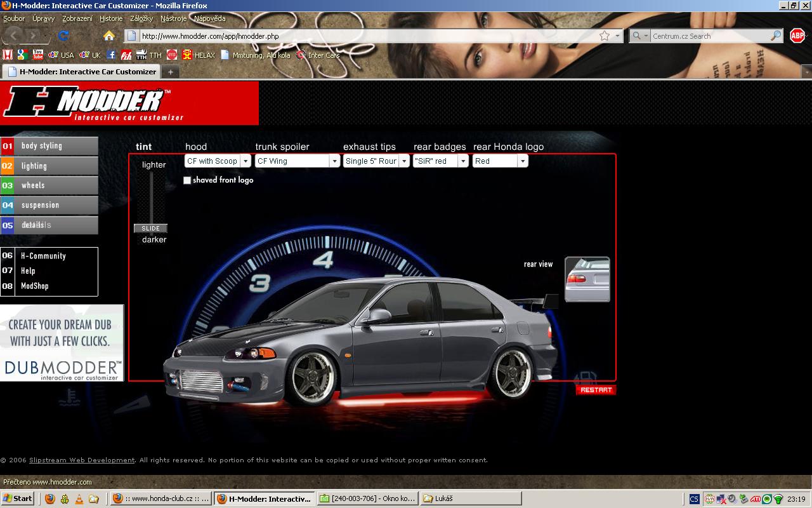This screenshot has width=812, height=508.
Task: Switch to rear view using the thumbnail
Action: tap(587, 279)
